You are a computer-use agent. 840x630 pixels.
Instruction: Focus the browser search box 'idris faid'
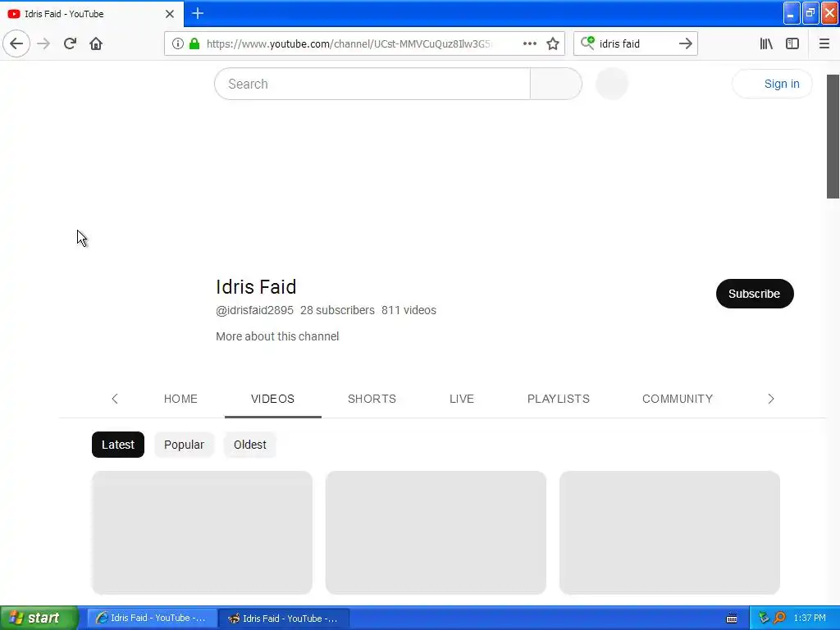pos(635,44)
